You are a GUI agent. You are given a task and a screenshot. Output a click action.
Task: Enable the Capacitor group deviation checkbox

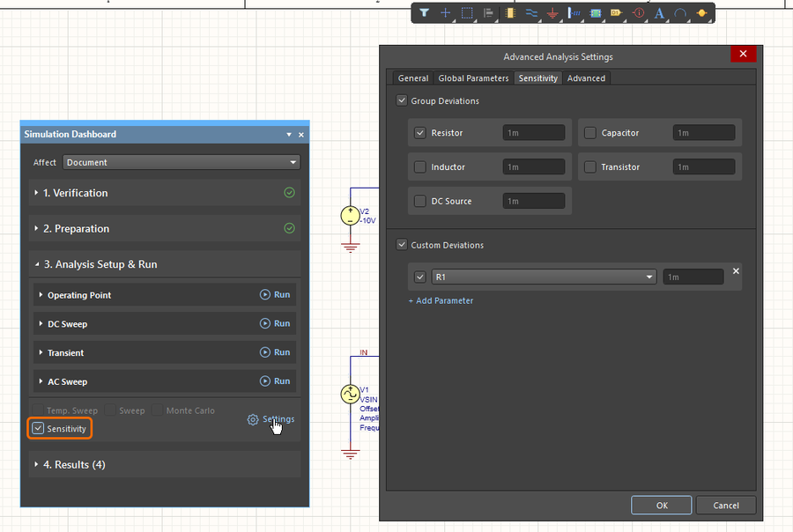tap(590, 133)
